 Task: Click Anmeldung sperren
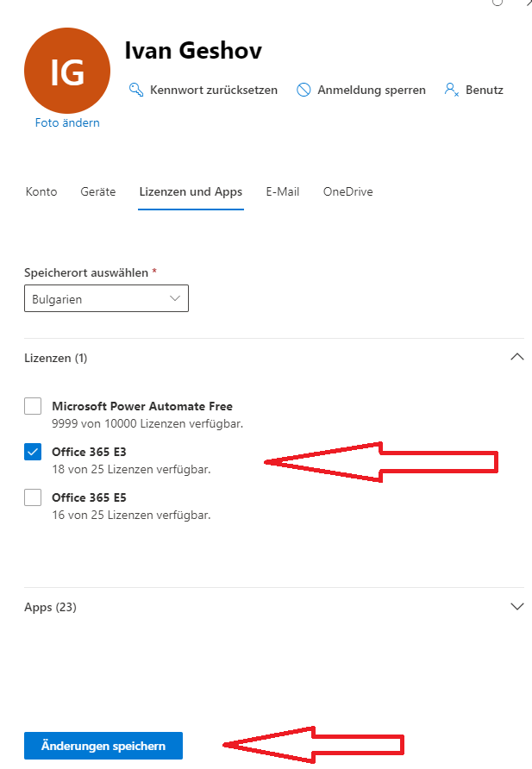[372, 91]
